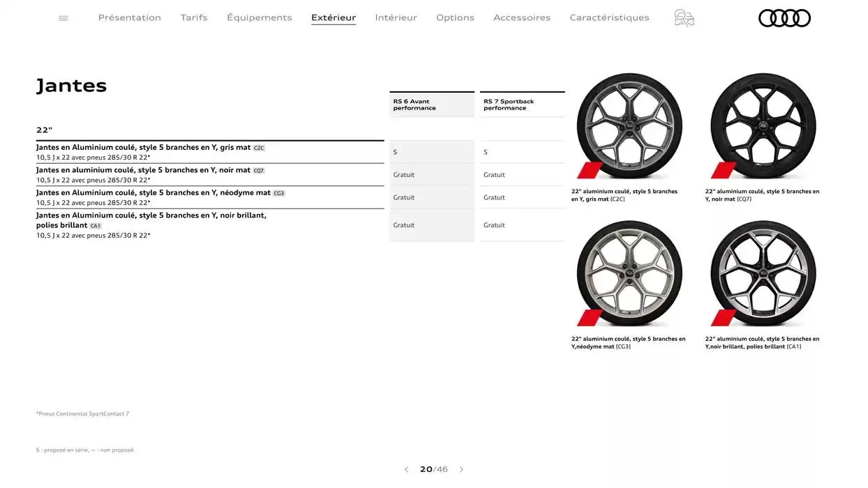Open the Accessoires page
The width and height of the screenshot is (868, 488).
click(x=522, y=17)
